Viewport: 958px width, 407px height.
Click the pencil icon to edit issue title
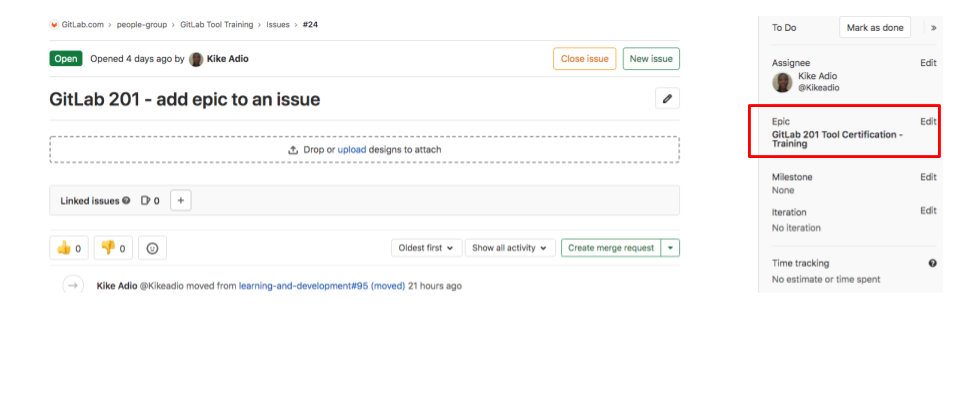667,98
